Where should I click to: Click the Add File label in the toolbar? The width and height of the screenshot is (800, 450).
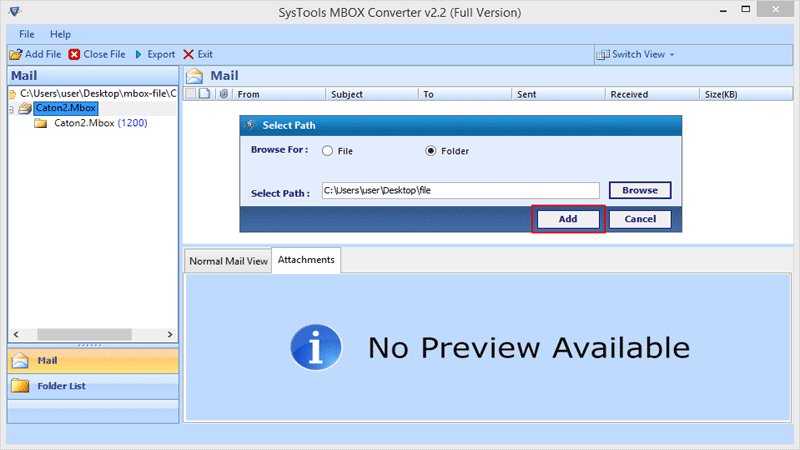[x=43, y=54]
